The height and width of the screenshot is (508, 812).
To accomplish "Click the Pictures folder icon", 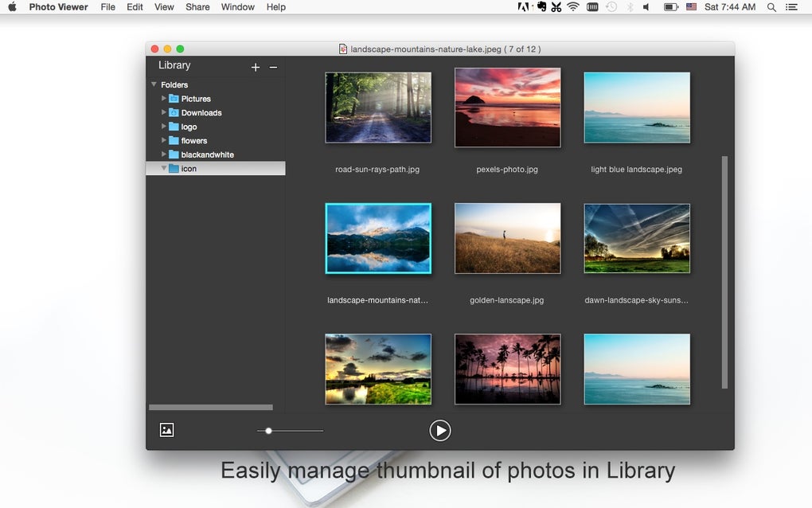I will (174, 99).
